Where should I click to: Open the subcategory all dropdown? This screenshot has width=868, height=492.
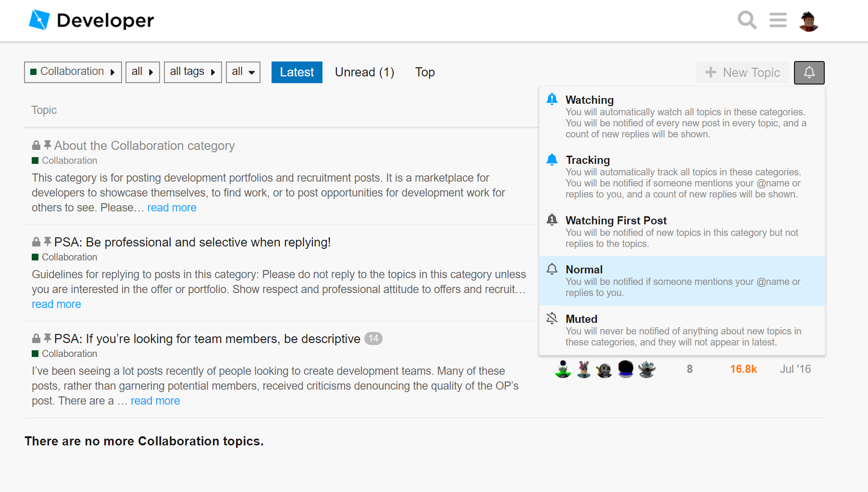[142, 72]
